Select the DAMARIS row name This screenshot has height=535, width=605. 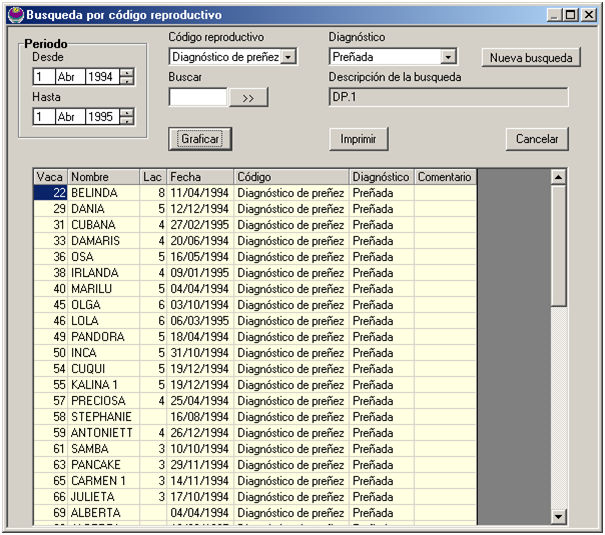[x=103, y=241]
